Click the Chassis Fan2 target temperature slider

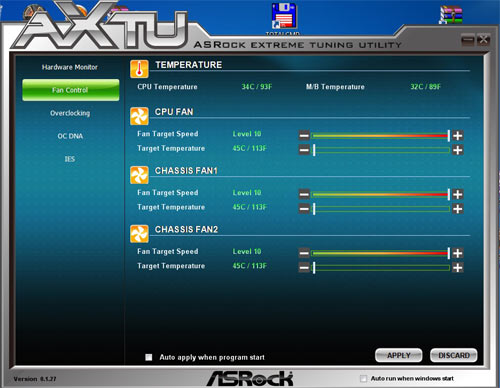381,267
